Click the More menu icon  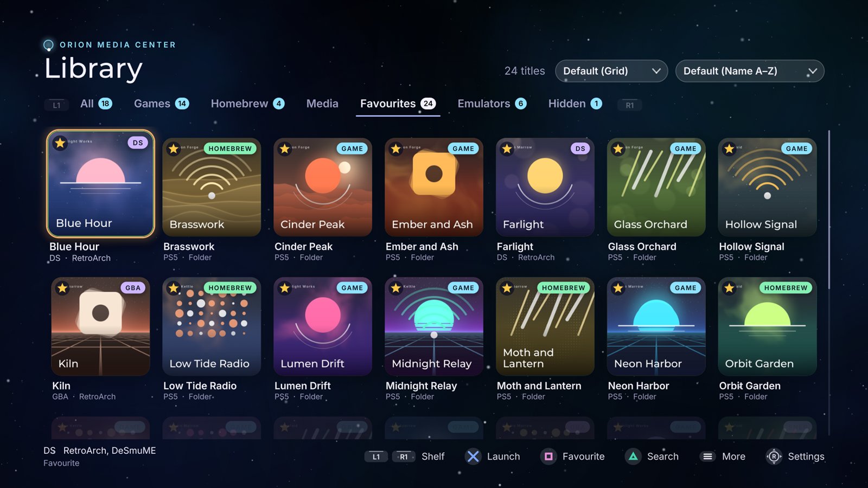(707, 457)
